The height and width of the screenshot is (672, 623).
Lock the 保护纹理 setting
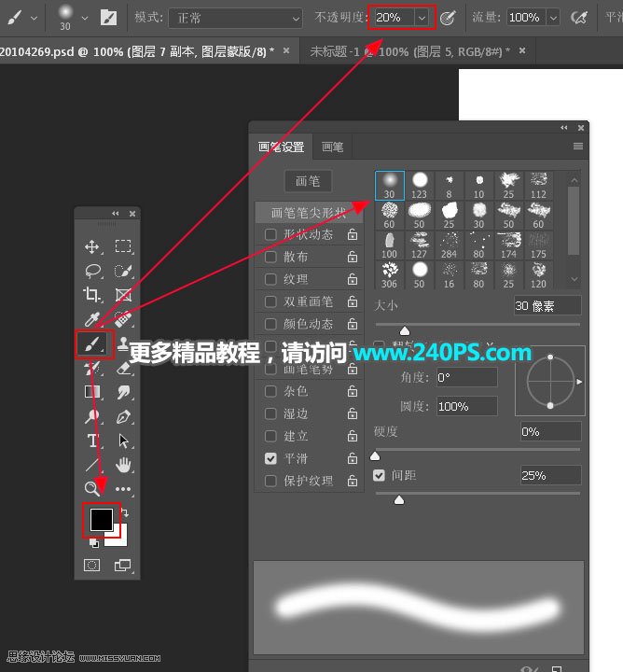click(353, 481)
